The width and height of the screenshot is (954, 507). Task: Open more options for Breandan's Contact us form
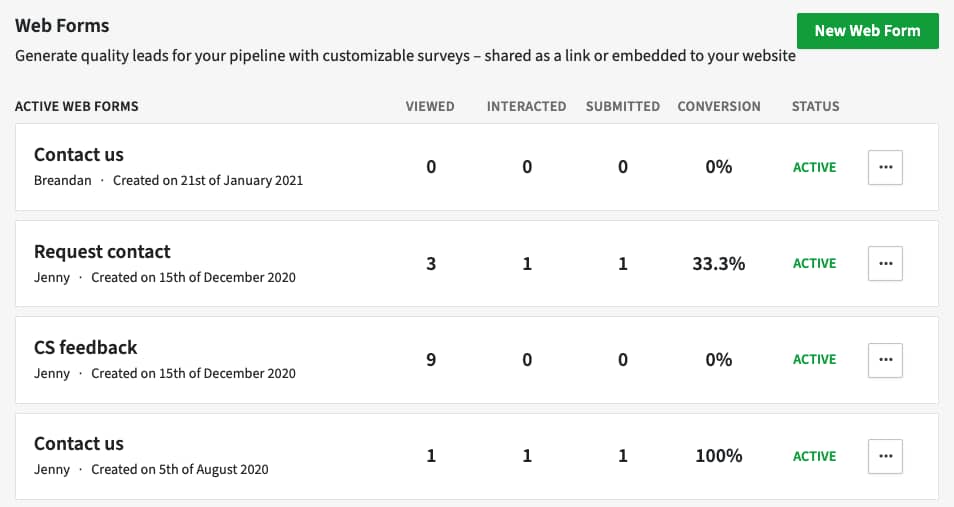pos(885,167)
